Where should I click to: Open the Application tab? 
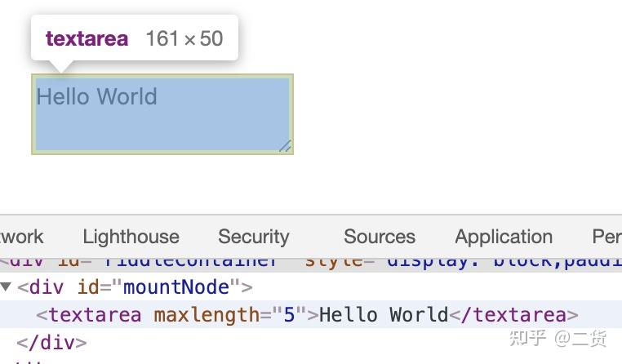tap(504, 237)
